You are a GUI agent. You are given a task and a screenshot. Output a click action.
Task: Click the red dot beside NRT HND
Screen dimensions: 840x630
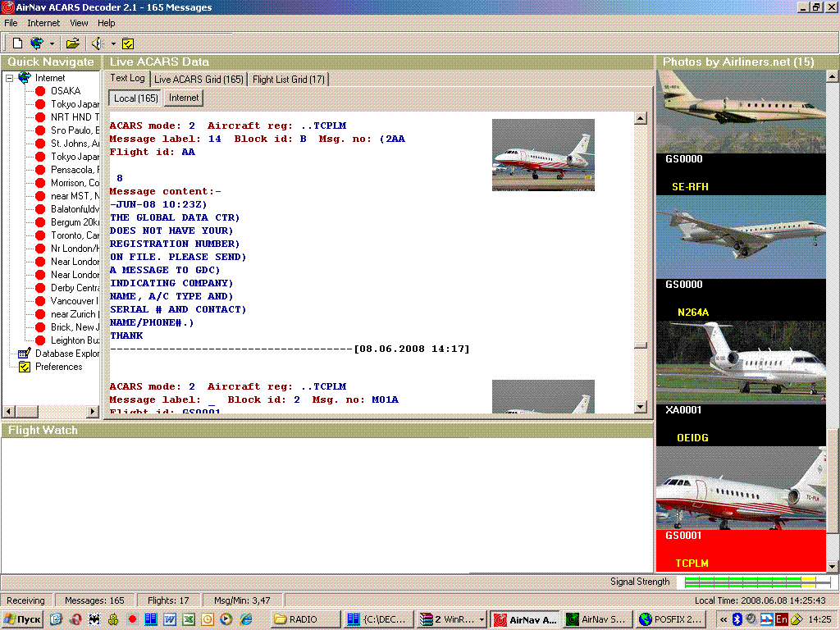(40, 117)
